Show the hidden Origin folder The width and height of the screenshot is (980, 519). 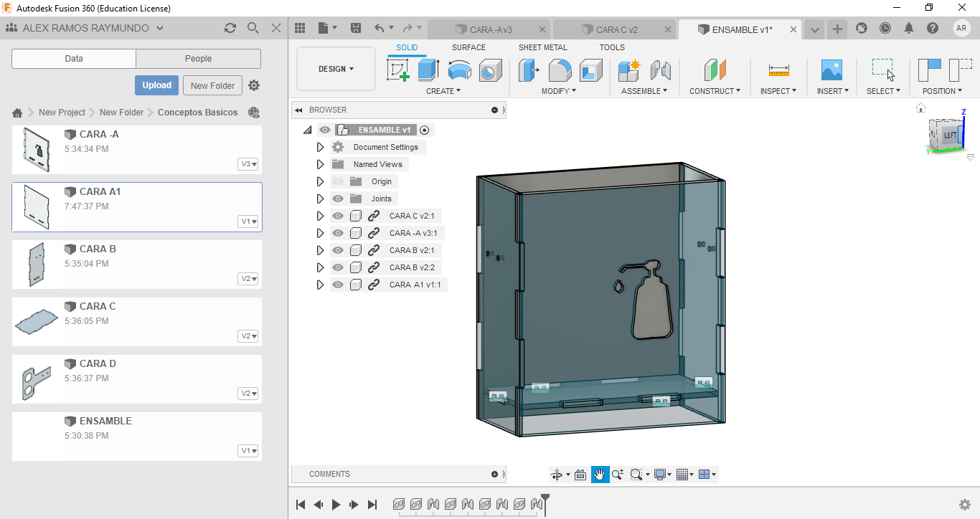coord(338,181)
